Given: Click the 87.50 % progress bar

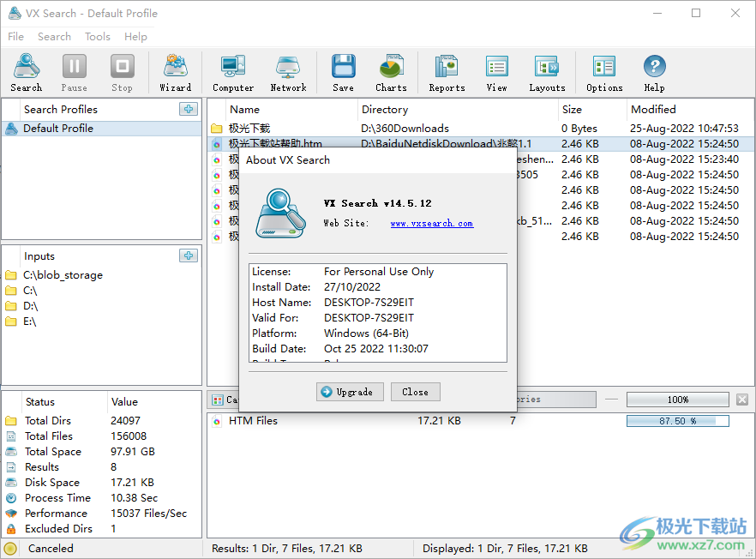Looking at the screenshot, I should (677, 421).
